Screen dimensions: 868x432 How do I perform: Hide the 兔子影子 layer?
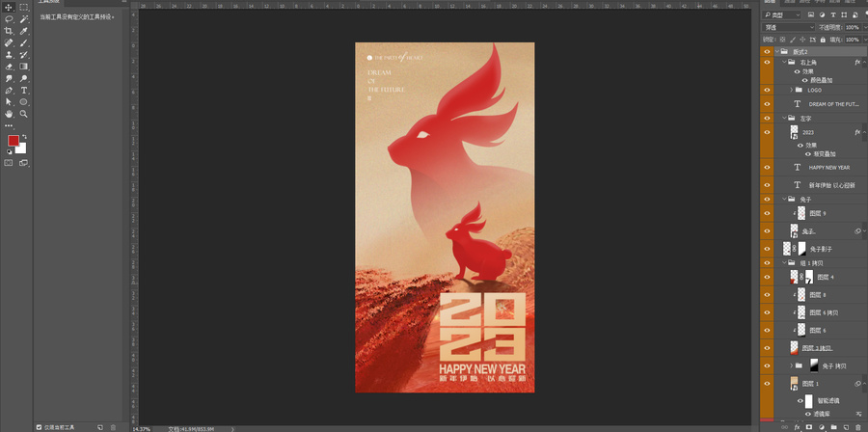[767, 249]
